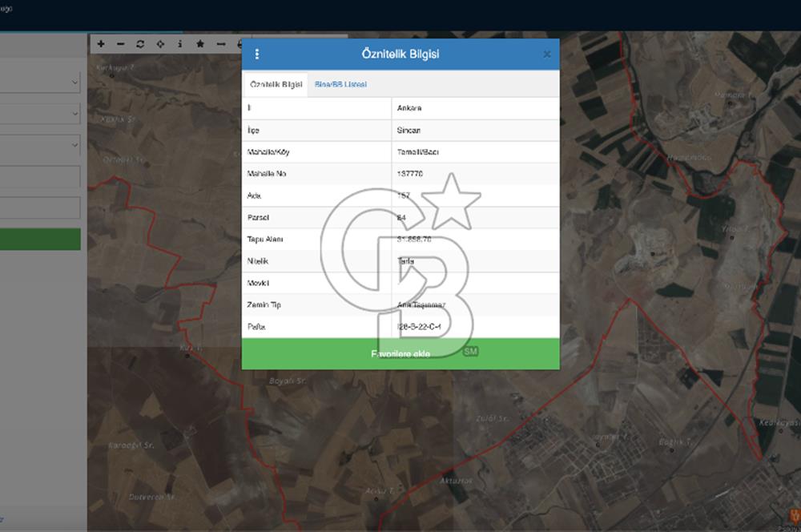This screenshot has height=532, width=801.
Task: Select the Öznitelik Bilgisi tab
Action: click(x=276, y=84)
